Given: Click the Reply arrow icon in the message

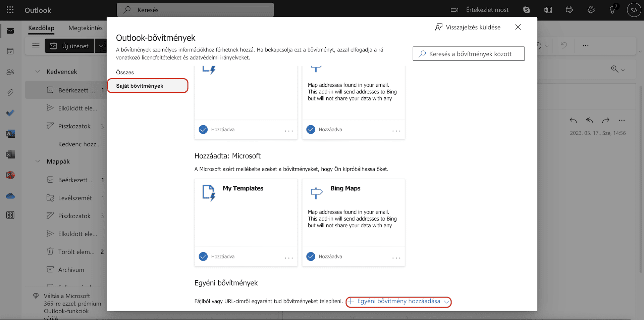Looking at the screenshot, I should [x=573, y=120].
